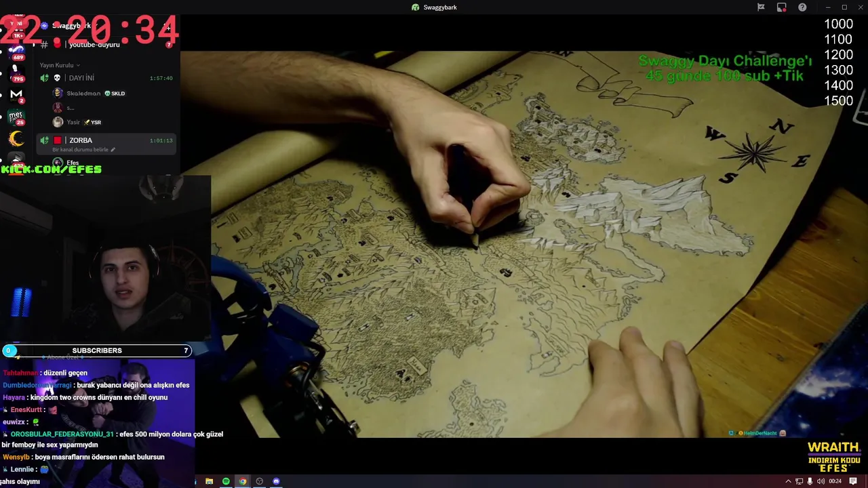Viewport: 868px width, 488px height.
Task: Click the network icon in system tray
Action: pyautogui.click(x=799, y=481)
